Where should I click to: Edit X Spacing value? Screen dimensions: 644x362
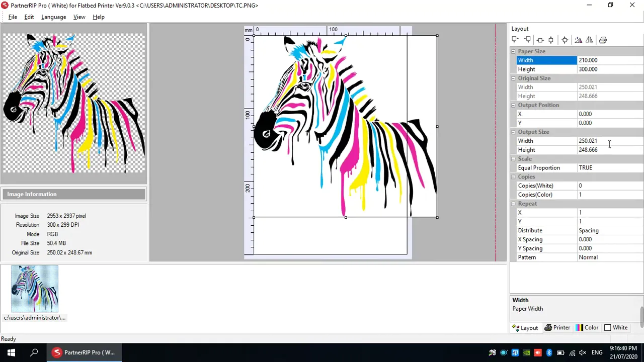pos(610,240)
